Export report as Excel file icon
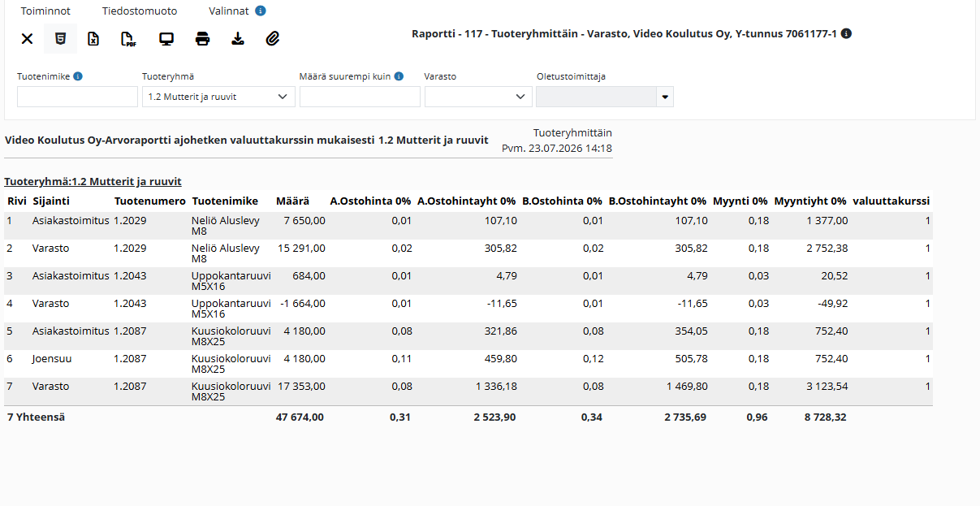 point(93,38)
